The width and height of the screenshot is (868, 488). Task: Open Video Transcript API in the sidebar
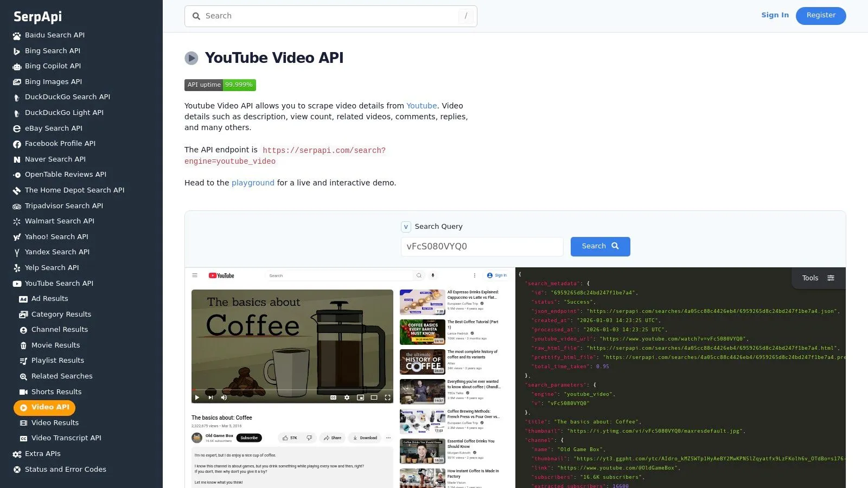(66, 438)
